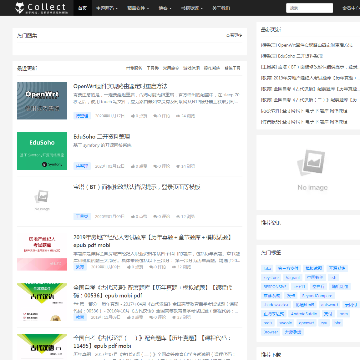Screen dimensions: 360x360
Task: Click the category badge under OpenWrt article
Action: 82,116
